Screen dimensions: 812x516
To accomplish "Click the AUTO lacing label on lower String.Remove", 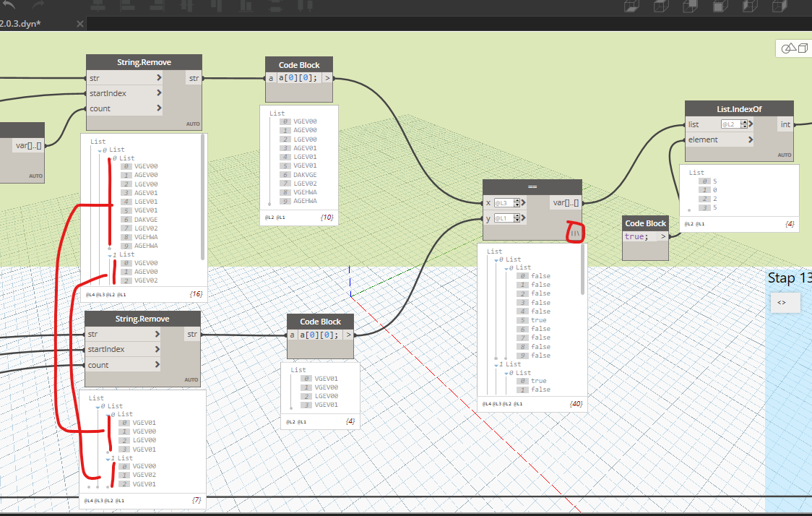I will pos(191,379).
